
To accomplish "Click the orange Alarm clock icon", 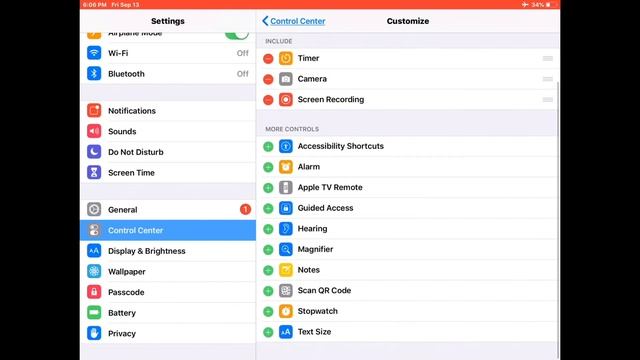I will (x=286, y=167).
